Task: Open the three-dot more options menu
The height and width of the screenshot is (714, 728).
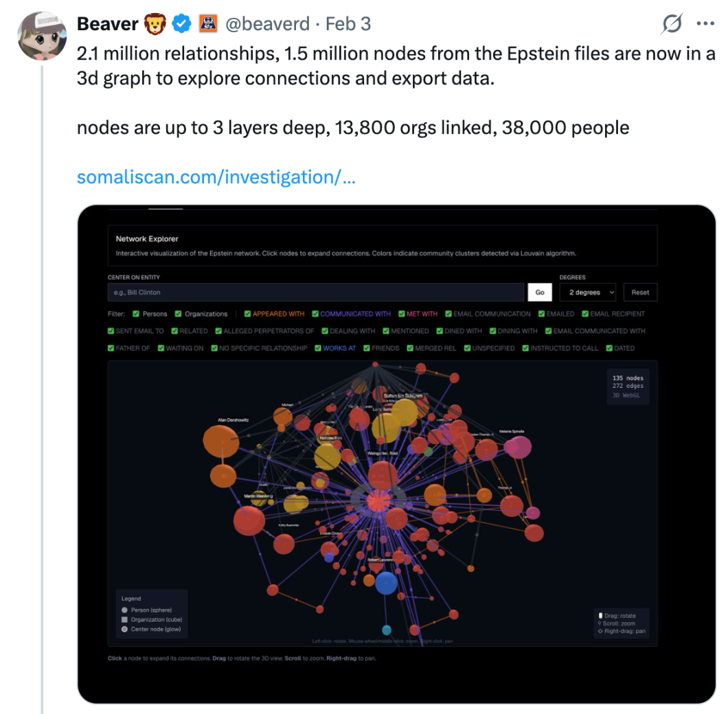Action: tap(705, 24)
